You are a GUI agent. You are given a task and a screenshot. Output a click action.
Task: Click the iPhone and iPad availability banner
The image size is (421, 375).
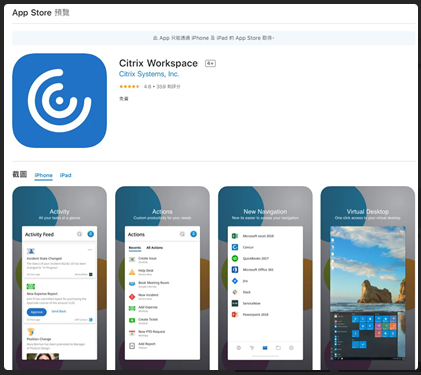(x=214, y=38)
